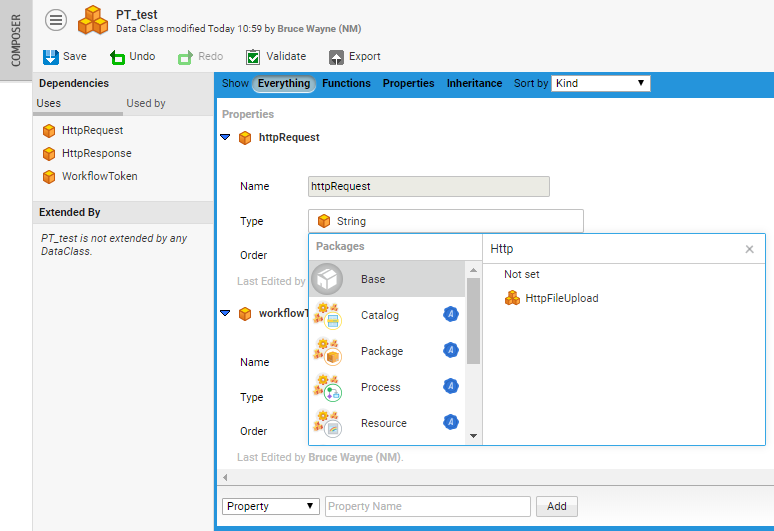Click the Undo arrow icon
This screenshot has height=531, width=774.
point(117,57)
